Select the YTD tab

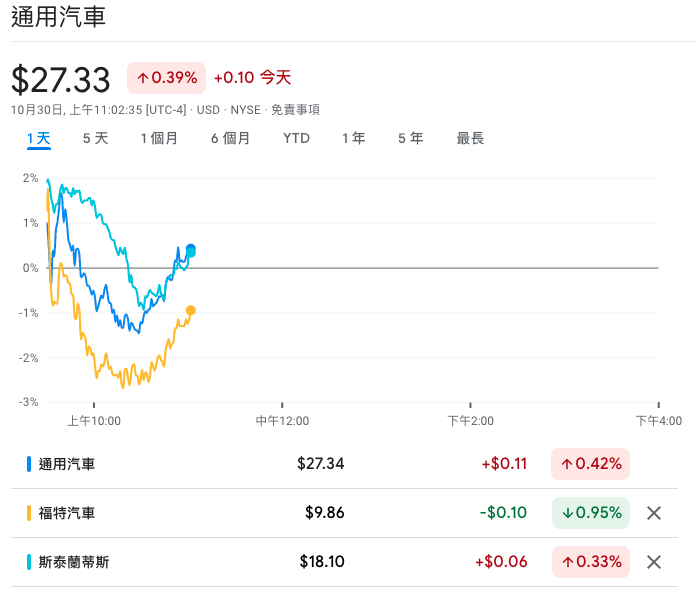click(x=296, y=138)
